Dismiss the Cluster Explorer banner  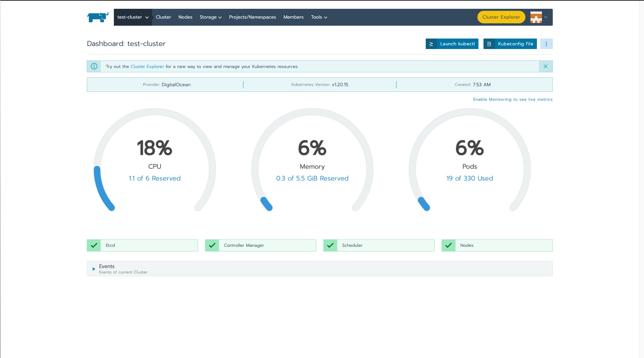(545, 66)
